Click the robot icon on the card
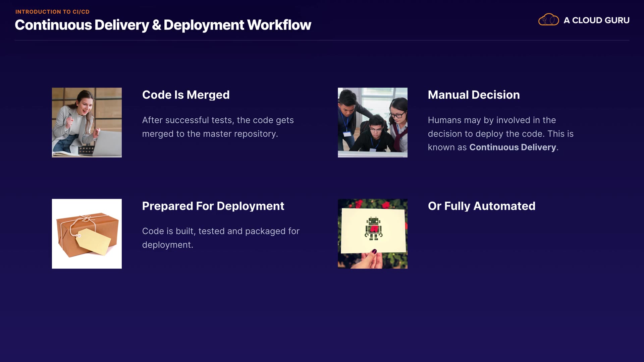Image resolution: width=644 pixels, height=362 pixels. pos(373,229)
